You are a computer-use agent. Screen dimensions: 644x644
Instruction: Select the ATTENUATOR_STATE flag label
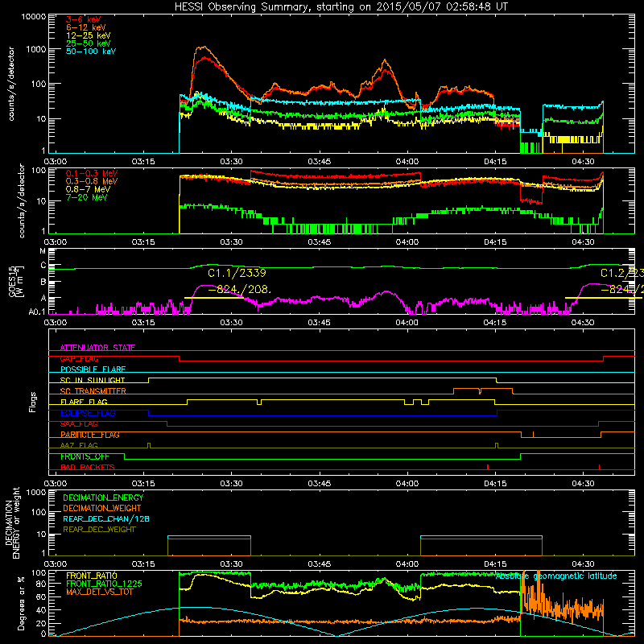tap(97, 348)
